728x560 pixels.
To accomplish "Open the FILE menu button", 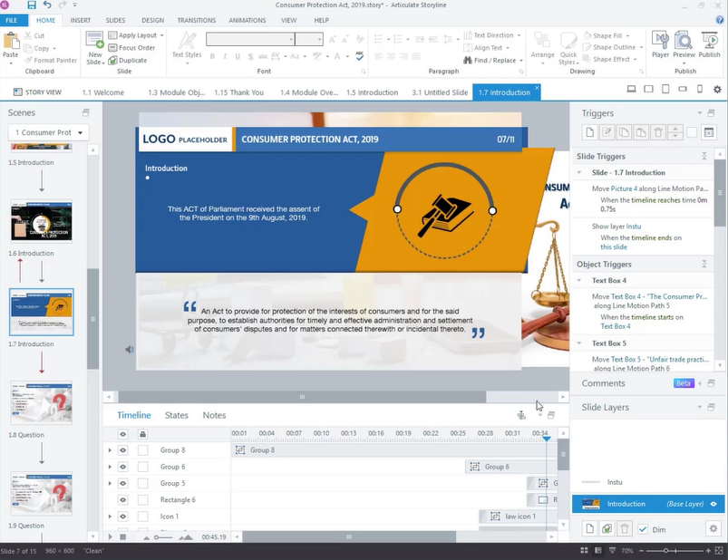I will click(x=12, y=21).
